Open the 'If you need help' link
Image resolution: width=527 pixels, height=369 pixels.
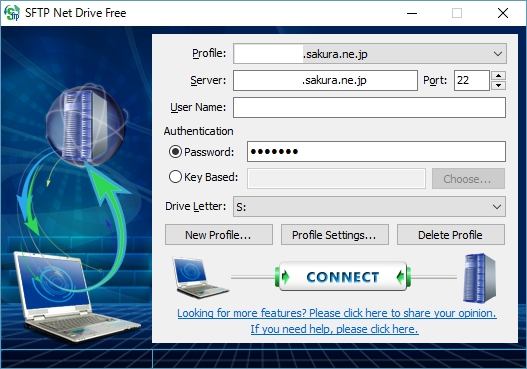(334, 329)
